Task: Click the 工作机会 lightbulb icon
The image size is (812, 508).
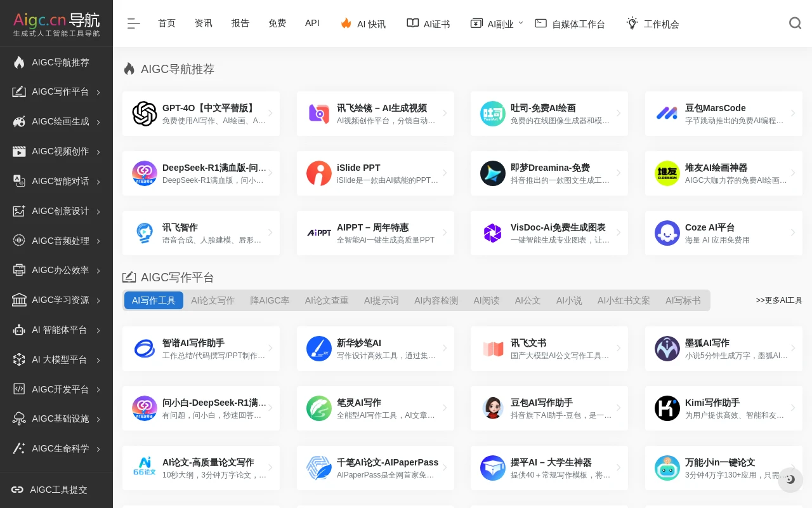Action: 632,23
